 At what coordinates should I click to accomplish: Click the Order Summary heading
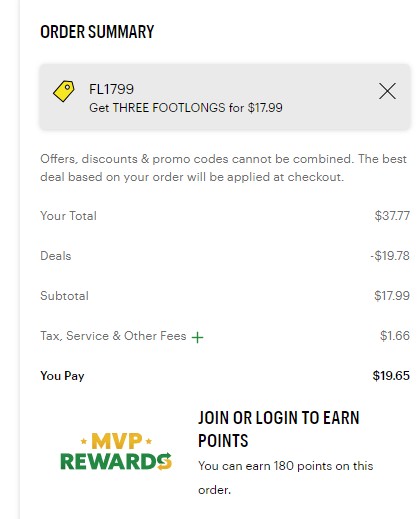click(x=97, y=32)
